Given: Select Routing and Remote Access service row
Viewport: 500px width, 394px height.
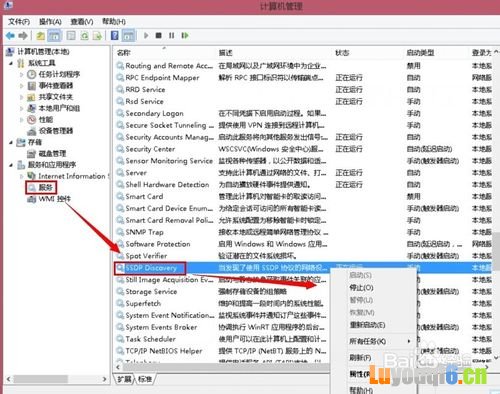Looking at the screenshot, I should tap(304, 66).
